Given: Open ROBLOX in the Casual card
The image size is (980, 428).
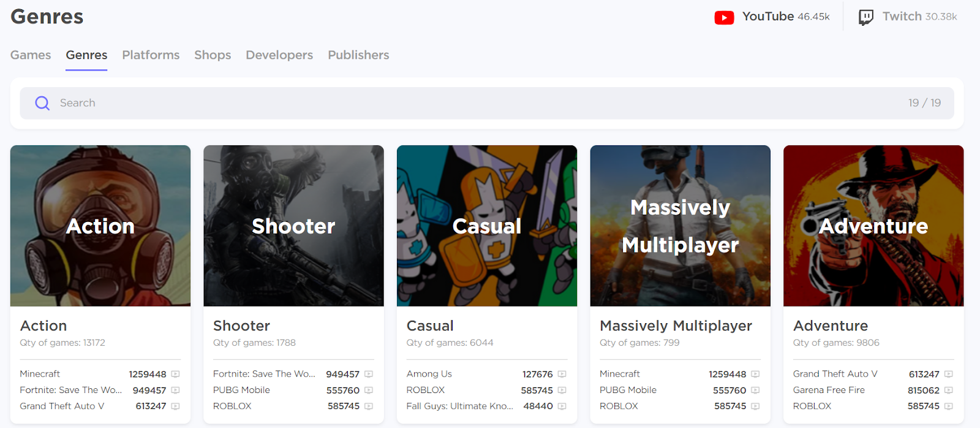Looking at the screenshot, I should pos(426,390).
